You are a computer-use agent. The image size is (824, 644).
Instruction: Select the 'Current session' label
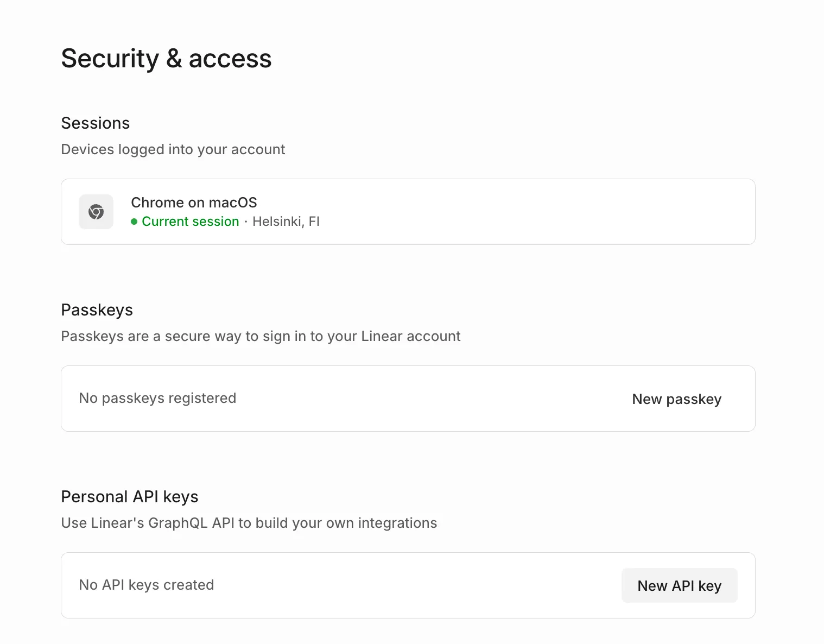(x=191, y=222)
